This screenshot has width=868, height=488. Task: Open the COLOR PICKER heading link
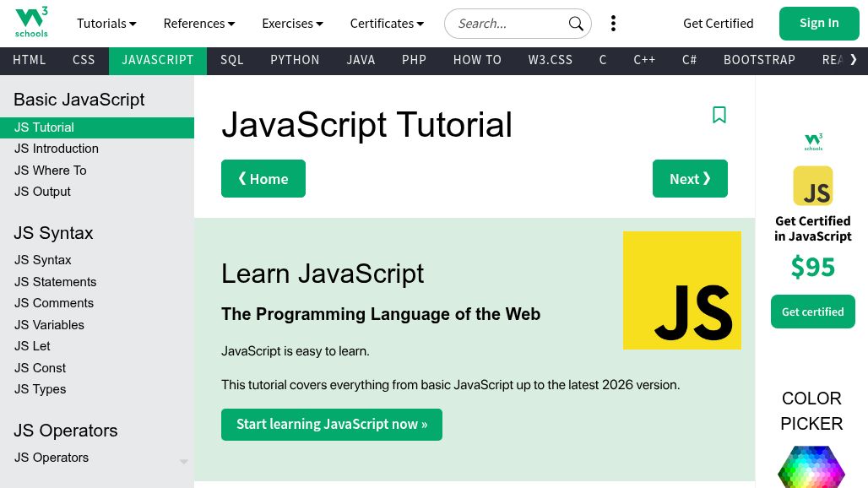tap(811, 411)
